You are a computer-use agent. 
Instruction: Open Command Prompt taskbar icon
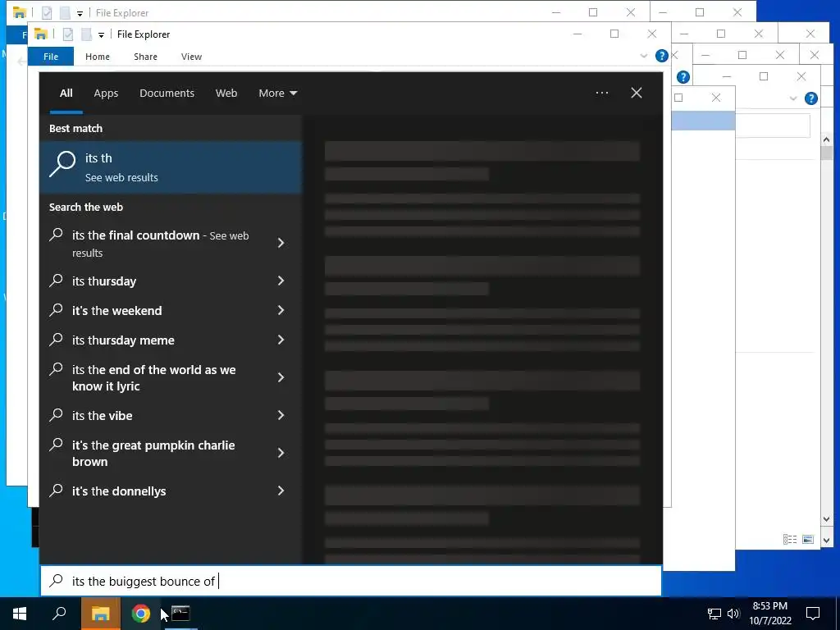(180, 614)
